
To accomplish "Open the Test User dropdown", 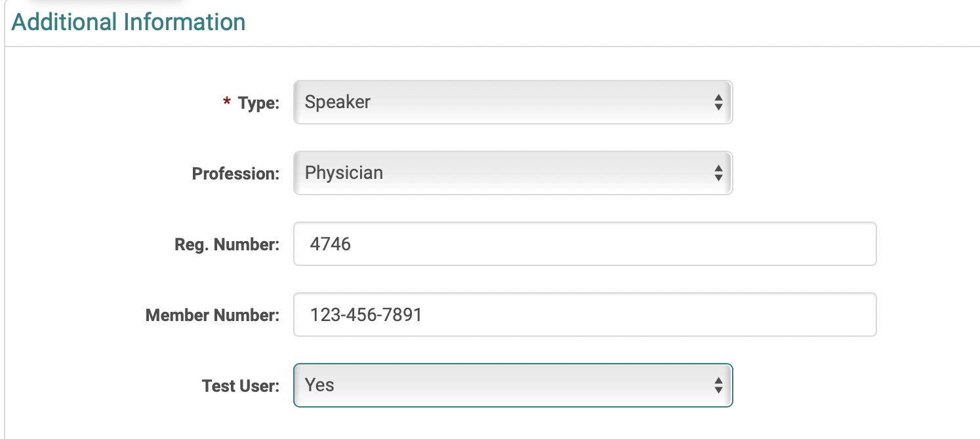I will coord(512,385).
